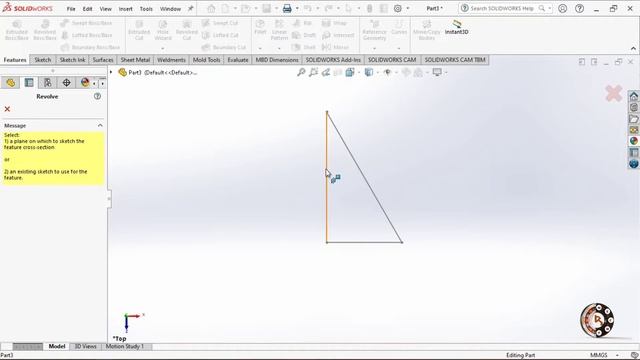Switch to the FeatureManager design tree tab
Image resolution: width=640 pixels, height=360 pixels.
coord(11,83)
